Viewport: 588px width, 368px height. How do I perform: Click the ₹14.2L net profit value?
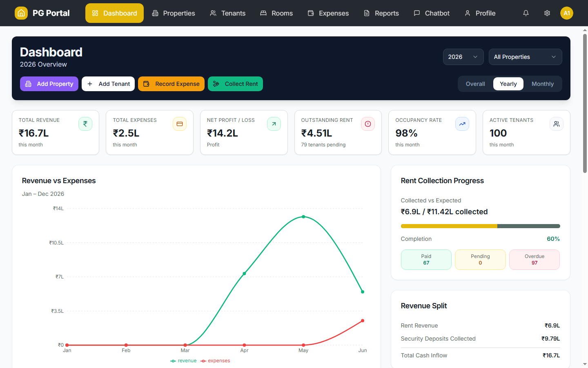tap(223, 133)
